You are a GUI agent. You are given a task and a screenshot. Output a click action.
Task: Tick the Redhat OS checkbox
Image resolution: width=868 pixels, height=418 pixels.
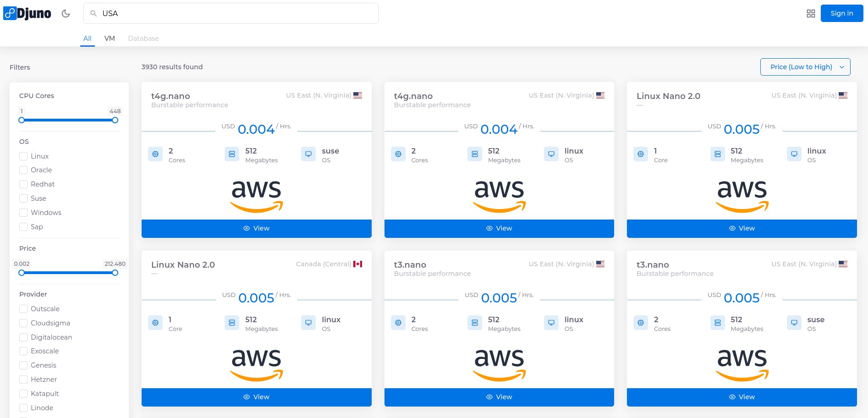pyautogui.click(x=23, y=184)
